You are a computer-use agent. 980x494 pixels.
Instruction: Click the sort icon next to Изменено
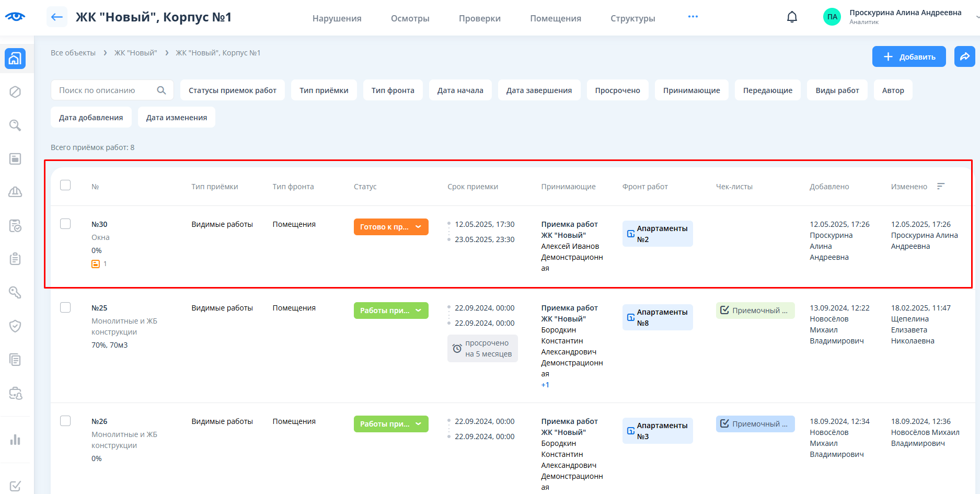[x=941, y=186]
